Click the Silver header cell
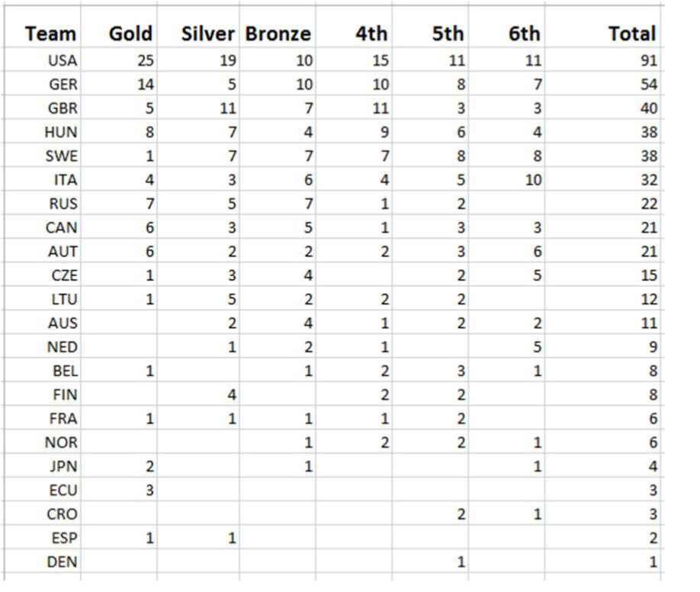This screenshot has height=592, width=700. 198,27
